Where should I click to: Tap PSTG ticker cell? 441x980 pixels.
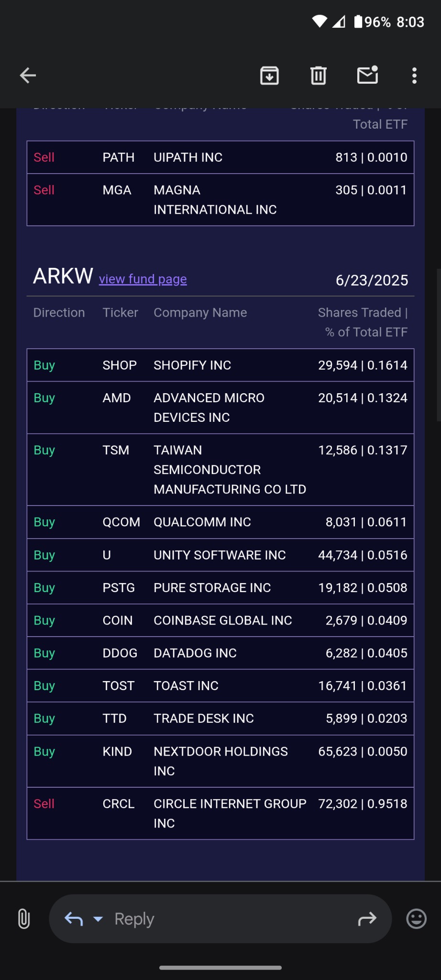click(x=119, y=588)
